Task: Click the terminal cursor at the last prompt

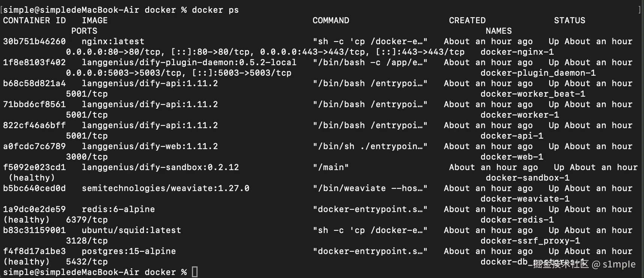Action: point(195,272)
